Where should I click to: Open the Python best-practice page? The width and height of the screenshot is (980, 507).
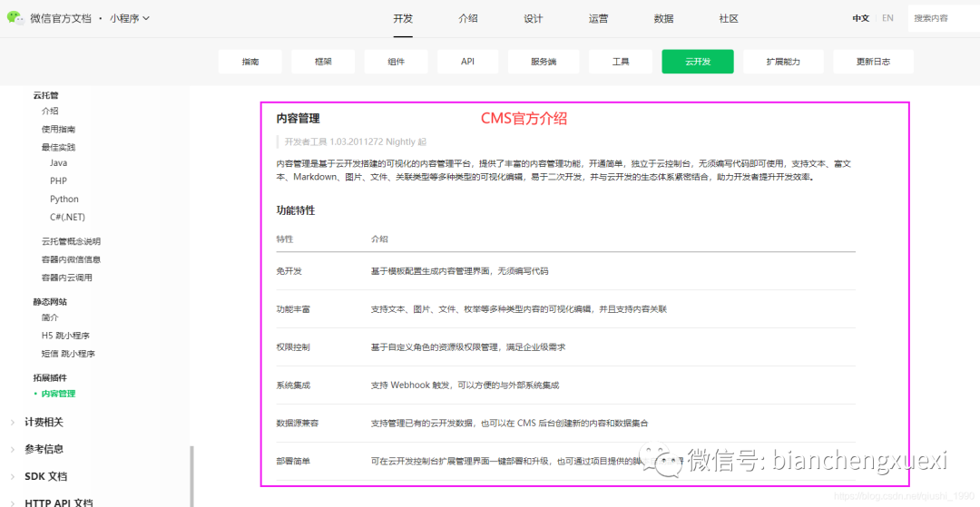(64, 200)
